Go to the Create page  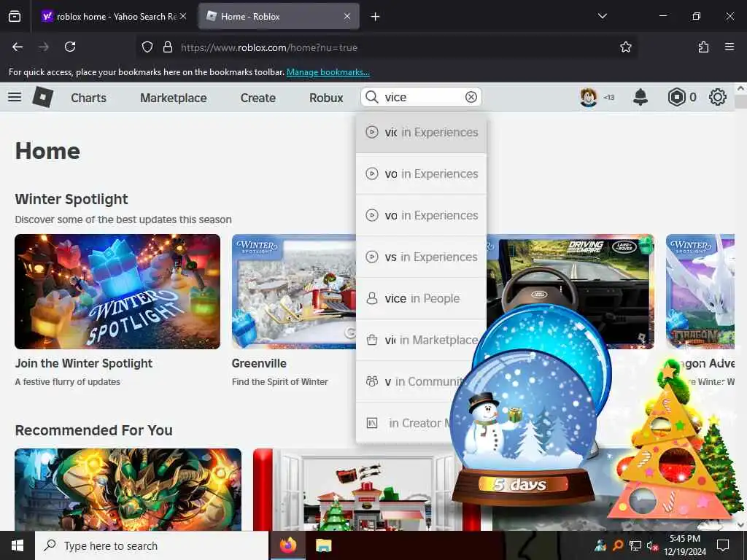coord(258,98)
